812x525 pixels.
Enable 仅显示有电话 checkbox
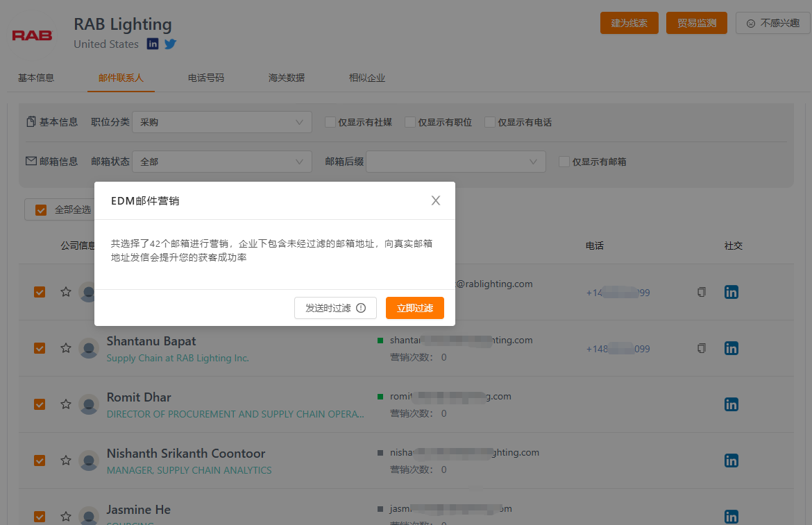(489, 122)
